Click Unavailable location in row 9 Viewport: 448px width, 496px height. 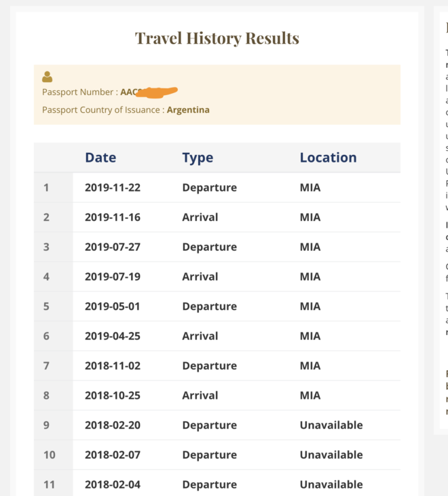coord(331,425)
